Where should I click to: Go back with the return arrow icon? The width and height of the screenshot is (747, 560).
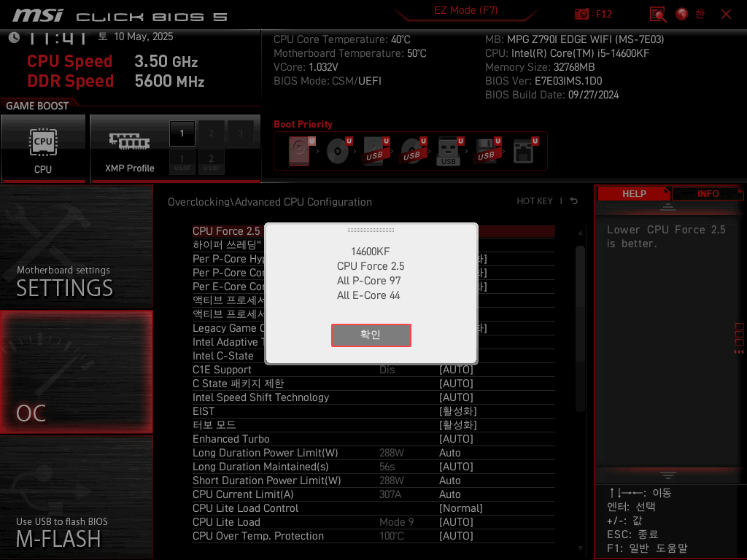point(574,201)
